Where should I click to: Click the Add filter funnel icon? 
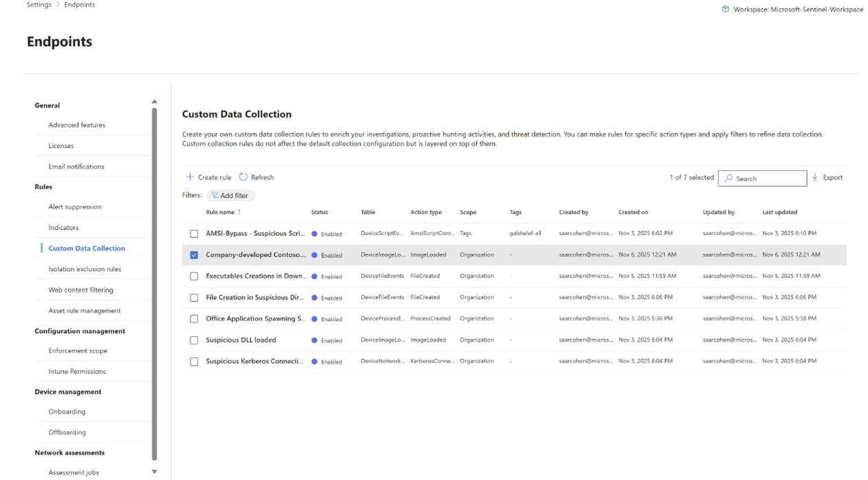(x=215, y=196)
